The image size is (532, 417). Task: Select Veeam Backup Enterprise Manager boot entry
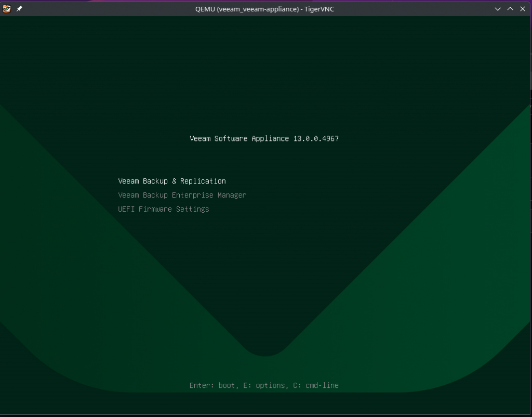click(x=182, y=195)
